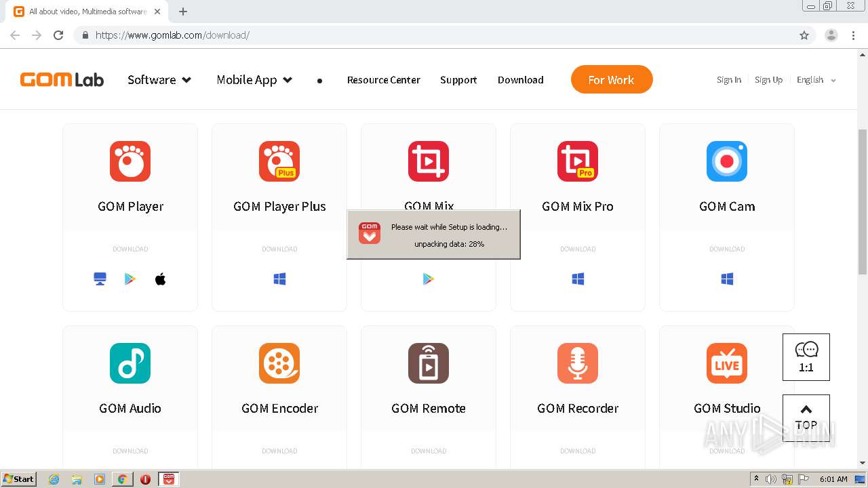Image resolution: width=868 pixels, height=488 pixels.
Task: Reload the page
Action: coord(58,35)
